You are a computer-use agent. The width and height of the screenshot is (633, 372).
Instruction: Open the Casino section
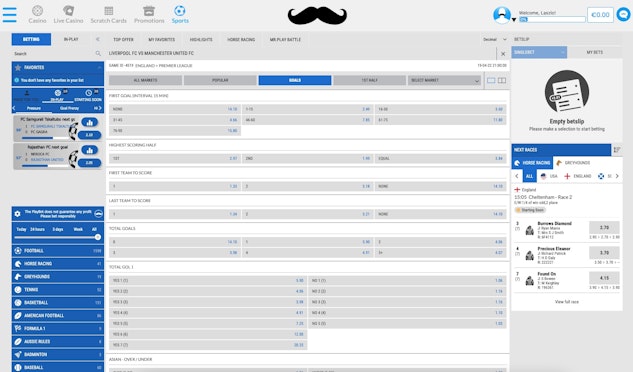[37, 15]
